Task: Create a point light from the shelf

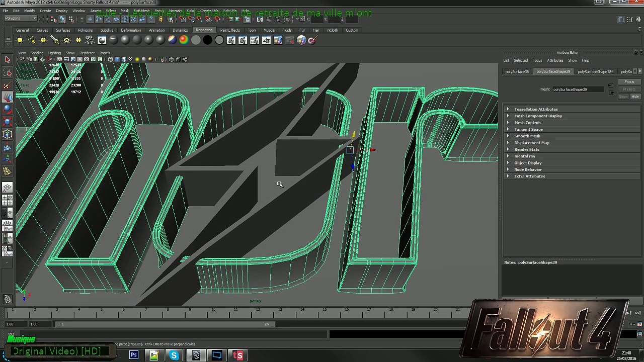Action: [43, 40]
